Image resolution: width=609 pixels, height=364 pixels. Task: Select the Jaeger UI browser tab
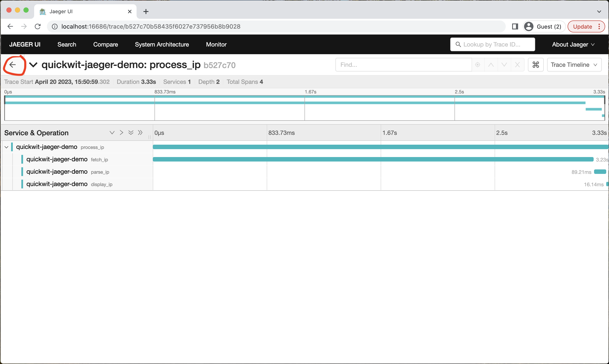85,12
